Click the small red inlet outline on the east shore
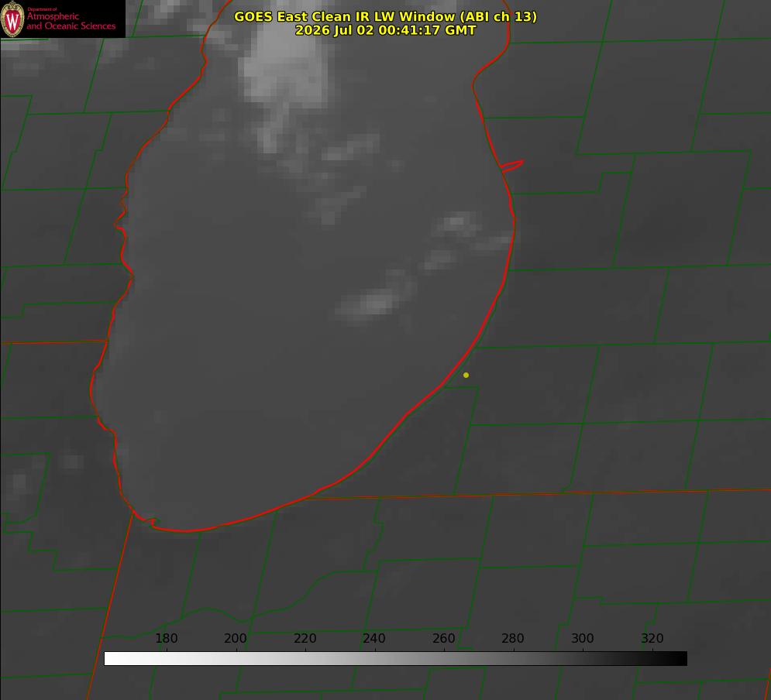The width and height of the screenshot is (771, 700). 511,166
